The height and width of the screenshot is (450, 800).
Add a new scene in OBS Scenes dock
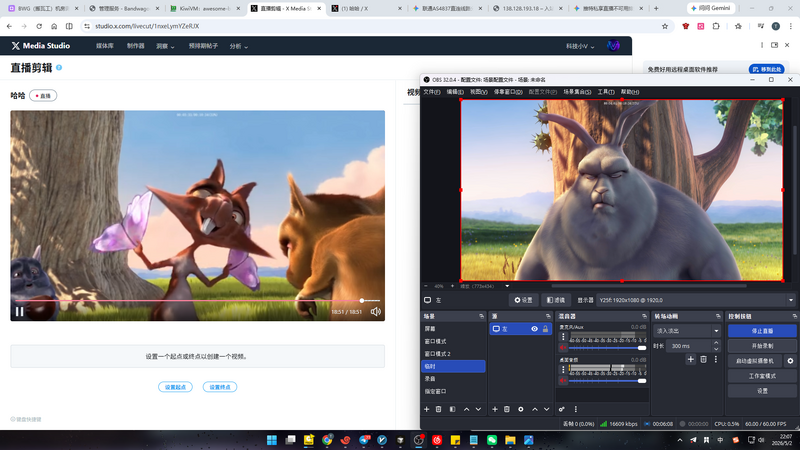point(427,409)
